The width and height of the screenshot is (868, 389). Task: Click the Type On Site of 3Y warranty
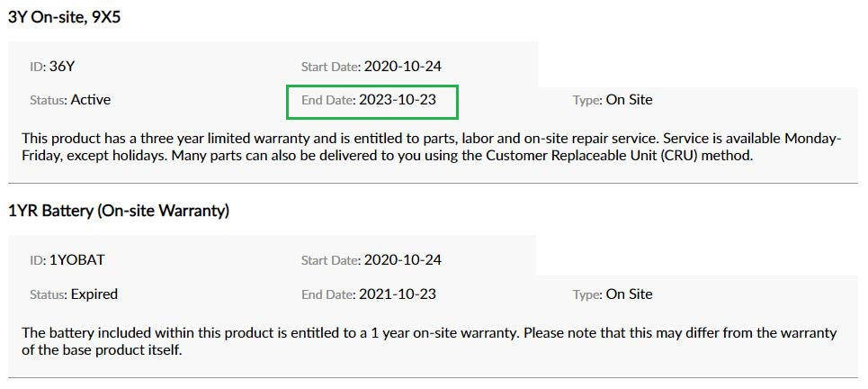[629, 100]
